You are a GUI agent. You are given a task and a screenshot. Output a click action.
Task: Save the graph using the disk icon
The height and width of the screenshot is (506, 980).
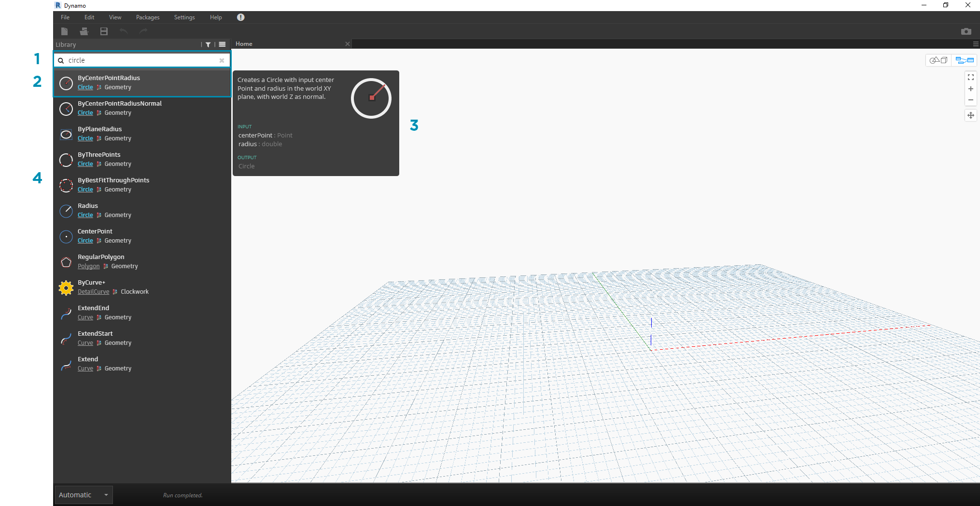[x=104, y=31]
